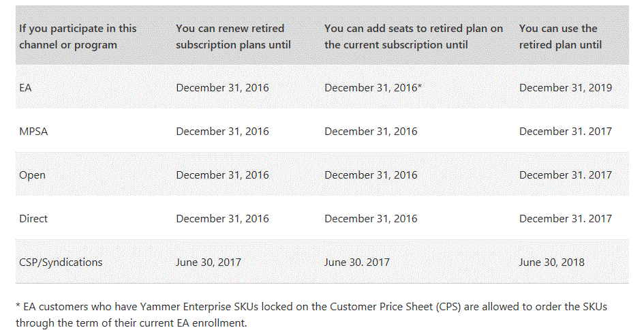This screenshot has height=330, width=644.
Task: Click the 'You can add seats' column header
Action: (414, 36)
